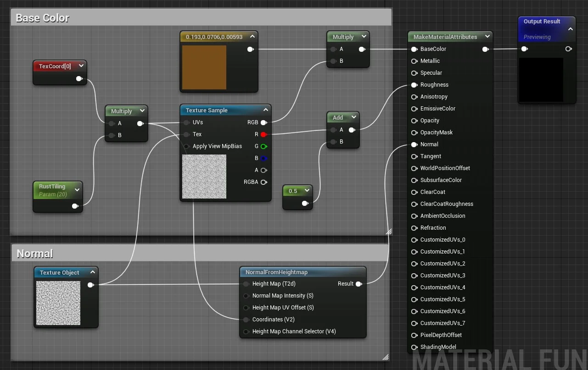This screenshot has width=588, height=370.
Task: Expand the RustTiling node chevron
Action: [x=77, y=190]
